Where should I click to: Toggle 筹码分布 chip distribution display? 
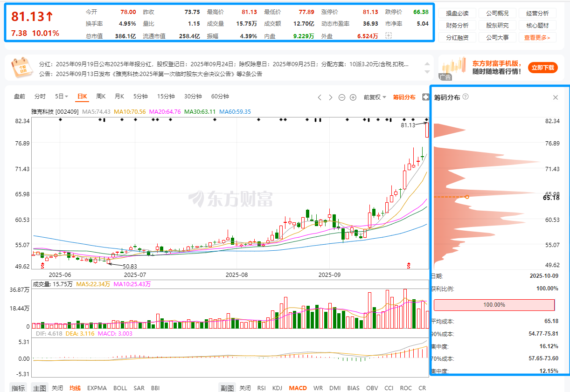click(x=404, y=97)
